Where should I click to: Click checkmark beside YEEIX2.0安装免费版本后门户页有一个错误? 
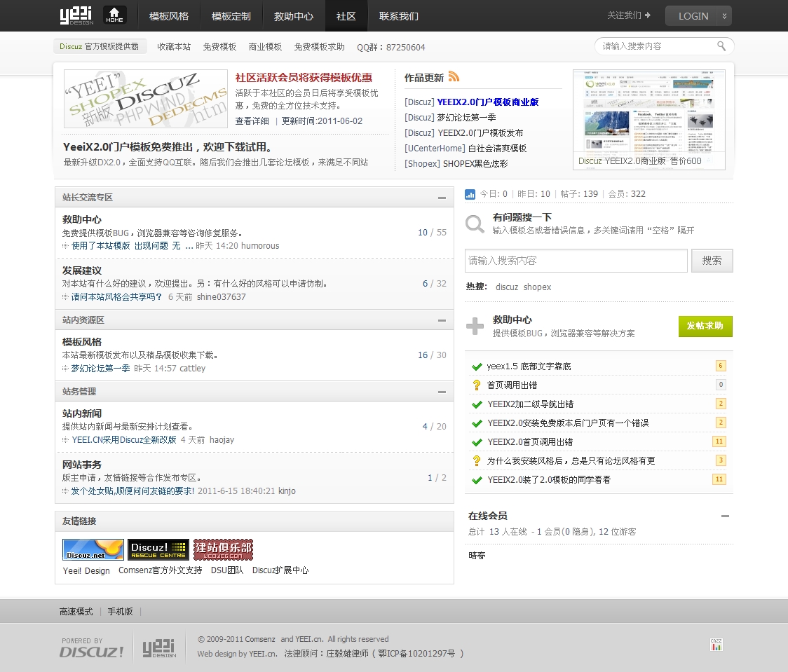point(477,423)
